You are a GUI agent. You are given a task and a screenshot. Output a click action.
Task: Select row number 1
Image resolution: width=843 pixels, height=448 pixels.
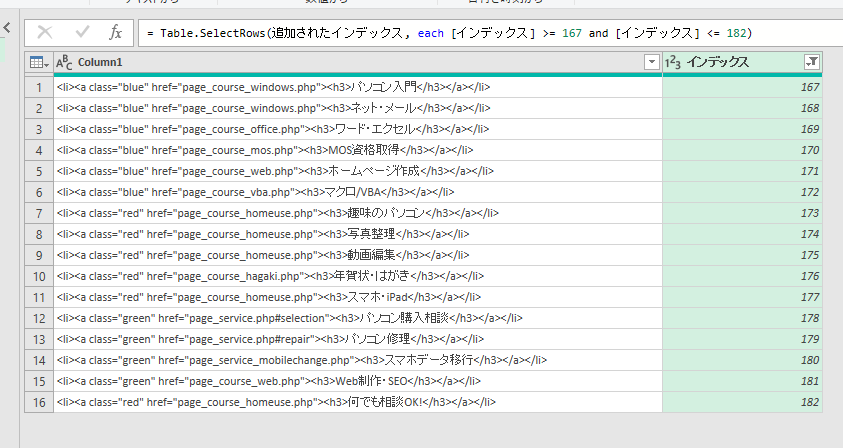(x=39, y=87)
